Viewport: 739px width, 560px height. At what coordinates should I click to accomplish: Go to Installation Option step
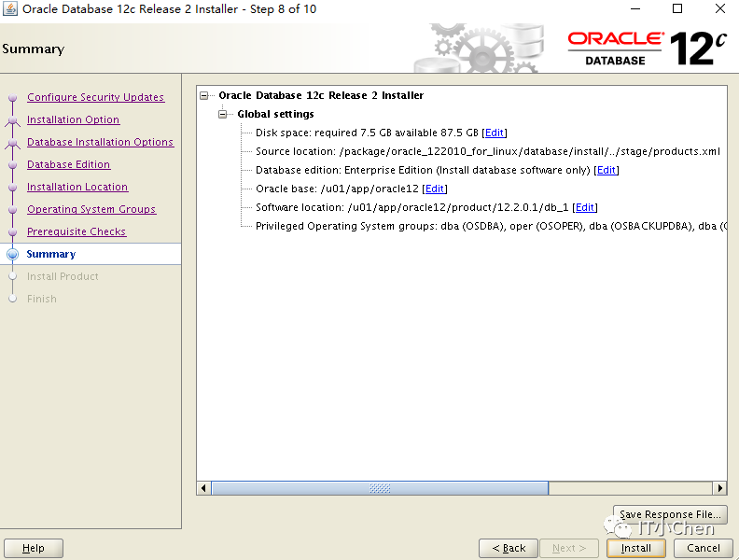(73, 119)
